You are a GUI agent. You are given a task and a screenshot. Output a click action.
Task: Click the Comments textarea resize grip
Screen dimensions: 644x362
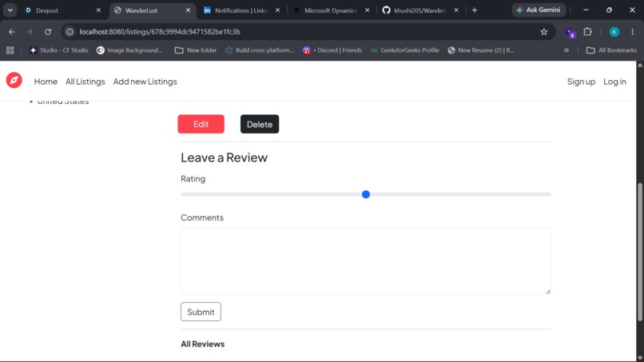coord(548,292)
